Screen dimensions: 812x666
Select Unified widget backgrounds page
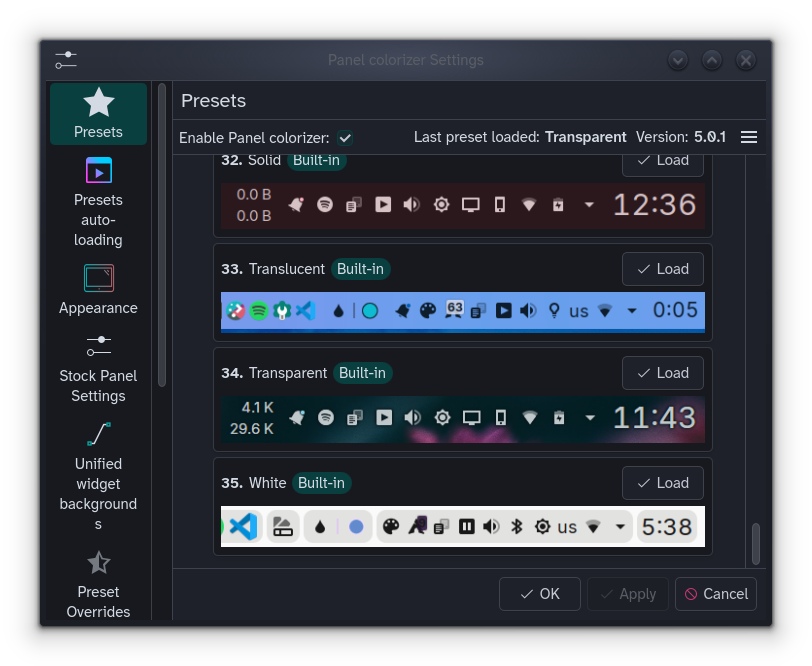98,475
